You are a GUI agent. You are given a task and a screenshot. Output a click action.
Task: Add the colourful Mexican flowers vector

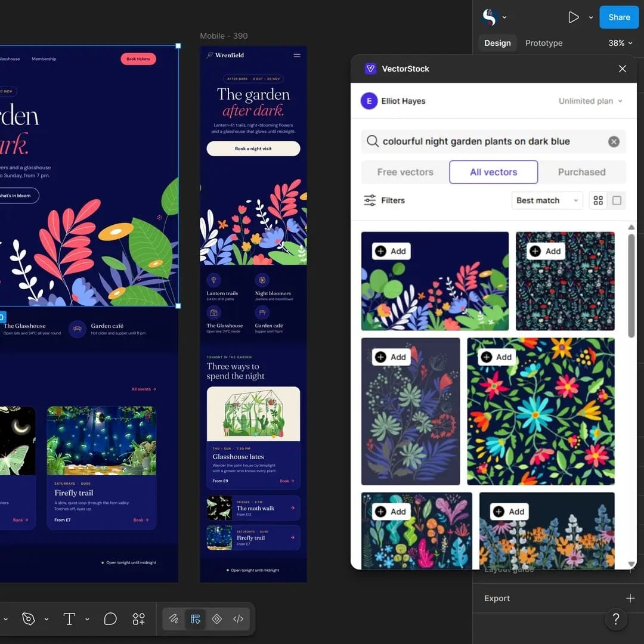click(x=497, y=357)
